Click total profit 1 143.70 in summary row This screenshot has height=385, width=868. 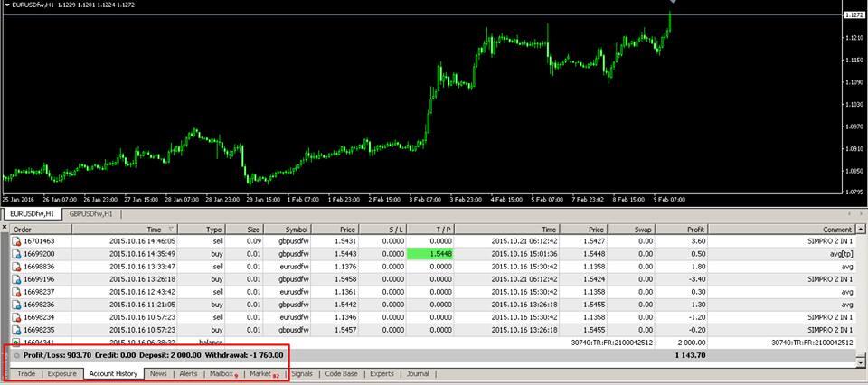point(690,356)
